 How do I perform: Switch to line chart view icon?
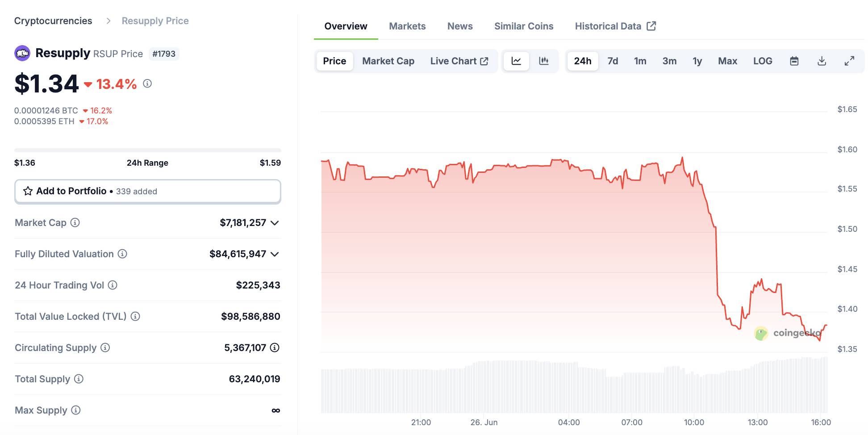[x=516, y=61]
